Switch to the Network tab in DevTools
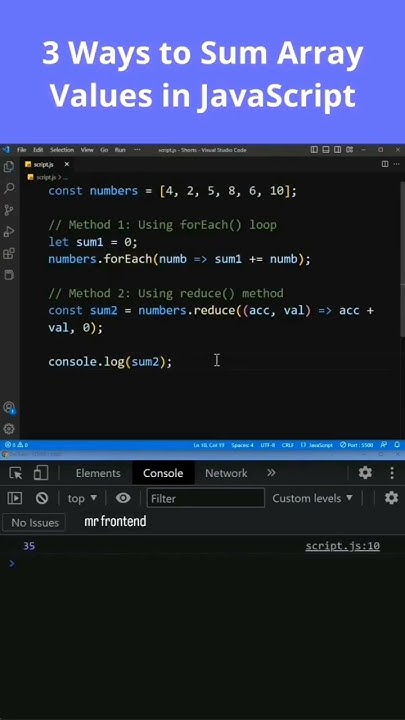This screenshot has height=720, width=405. (x=226, y=473)
